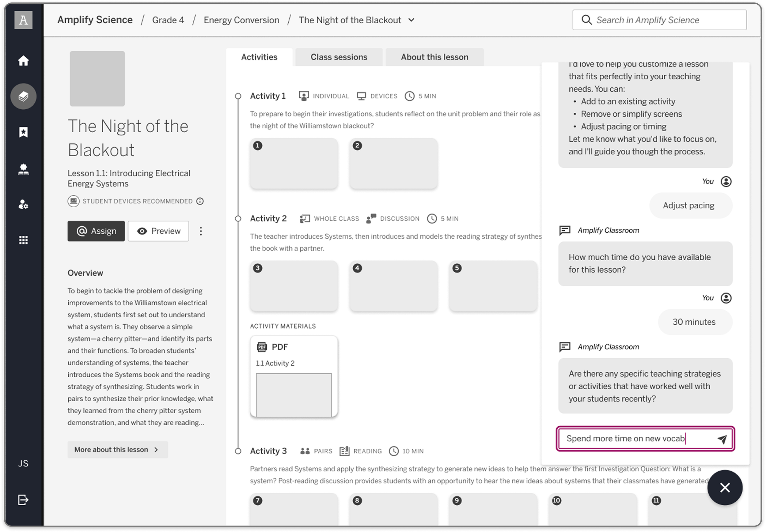Open screen thumbnail 11 in Activity 3
The image size is (766, 532).
[692, 509]
